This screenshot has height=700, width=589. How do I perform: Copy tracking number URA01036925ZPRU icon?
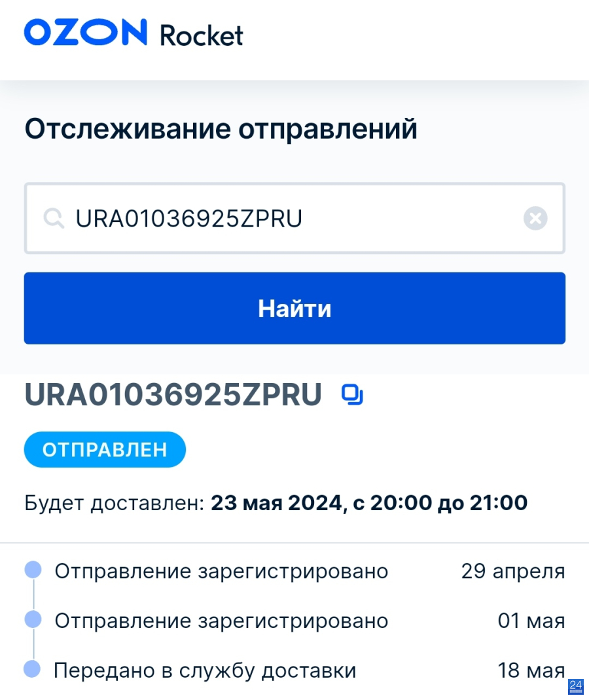point(352,395)
